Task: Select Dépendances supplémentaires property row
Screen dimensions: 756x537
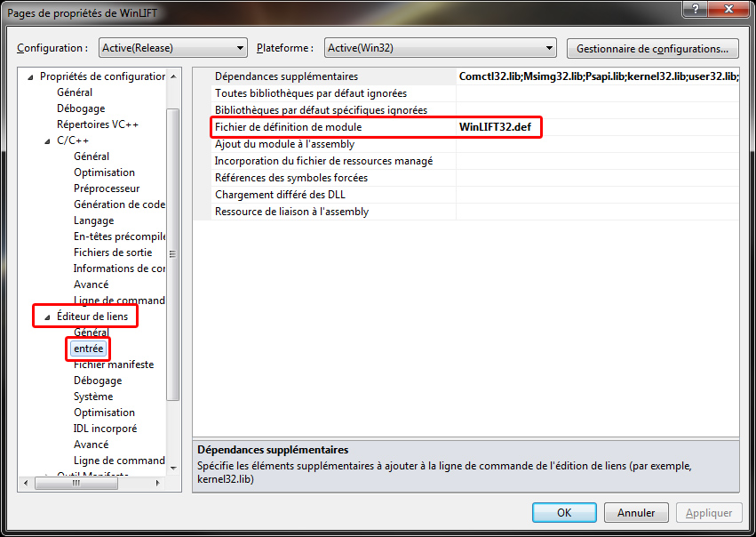Action: [466, 76]
